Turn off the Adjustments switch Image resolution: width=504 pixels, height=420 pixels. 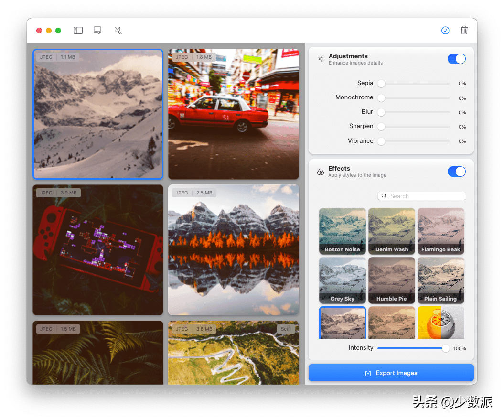click(456, 59)
